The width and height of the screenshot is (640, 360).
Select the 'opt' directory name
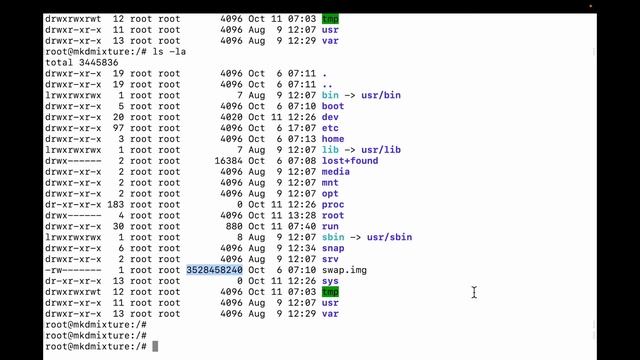(330, 193)
